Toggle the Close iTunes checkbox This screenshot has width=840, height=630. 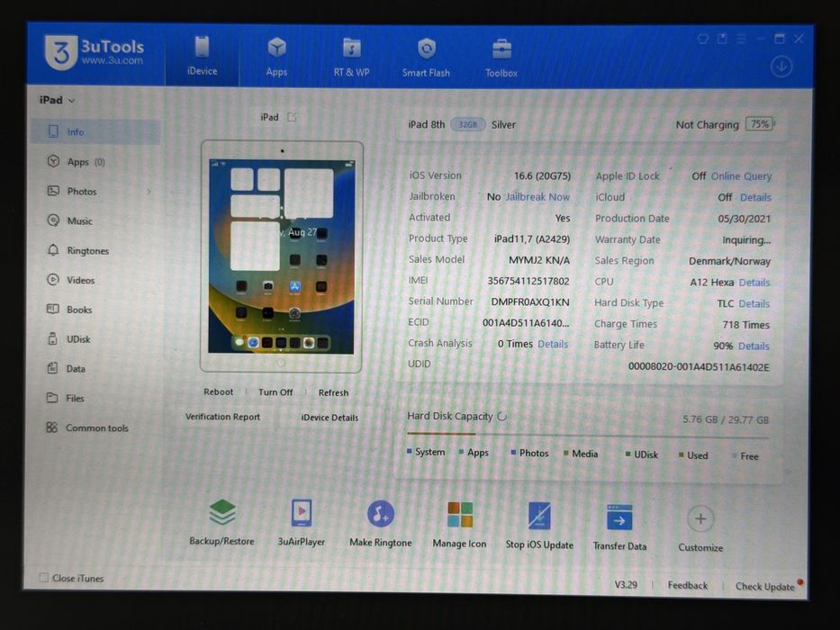(44, 577)
